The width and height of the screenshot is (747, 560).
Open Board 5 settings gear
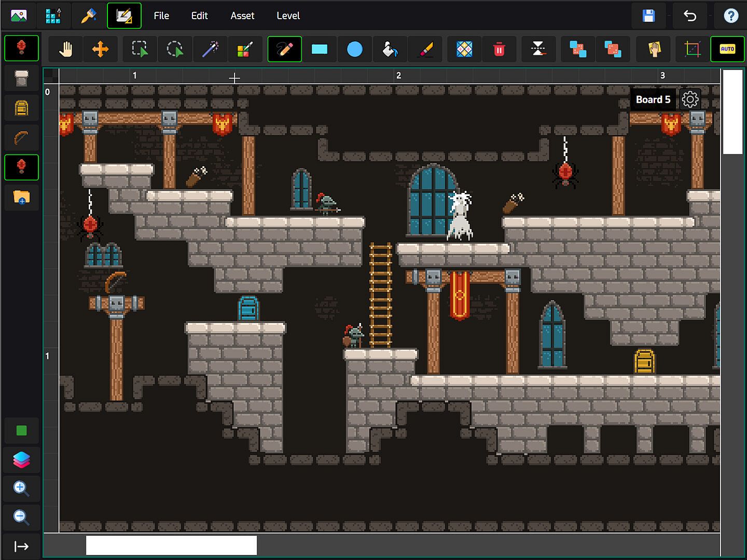[x=690, y=99]
